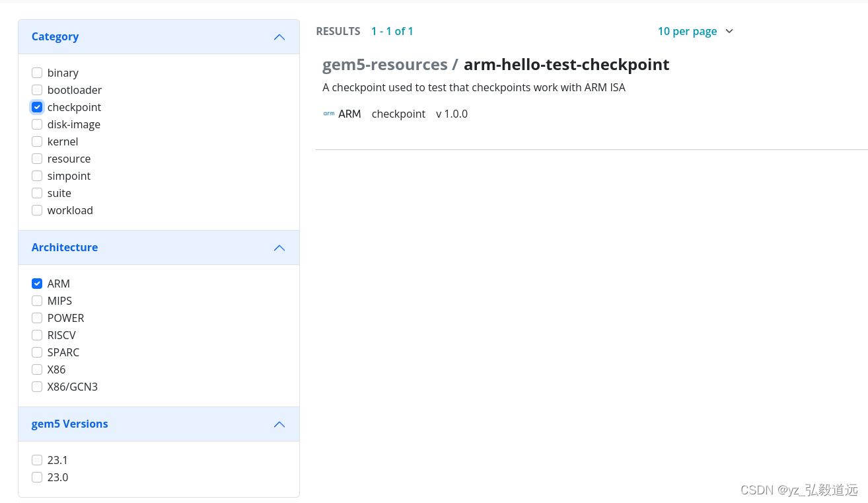Collapse the gem5 Versions section chevron

tap(279, 424)
